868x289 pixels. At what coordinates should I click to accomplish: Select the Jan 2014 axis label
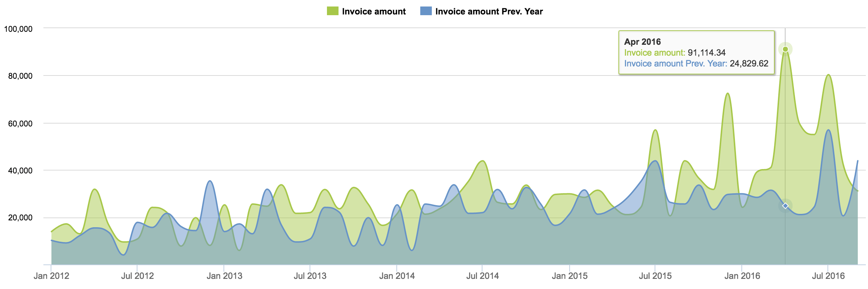coord(397,276)
